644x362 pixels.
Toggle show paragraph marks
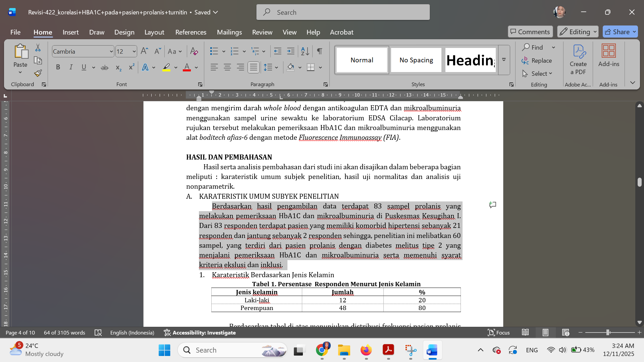coord(320,51)
